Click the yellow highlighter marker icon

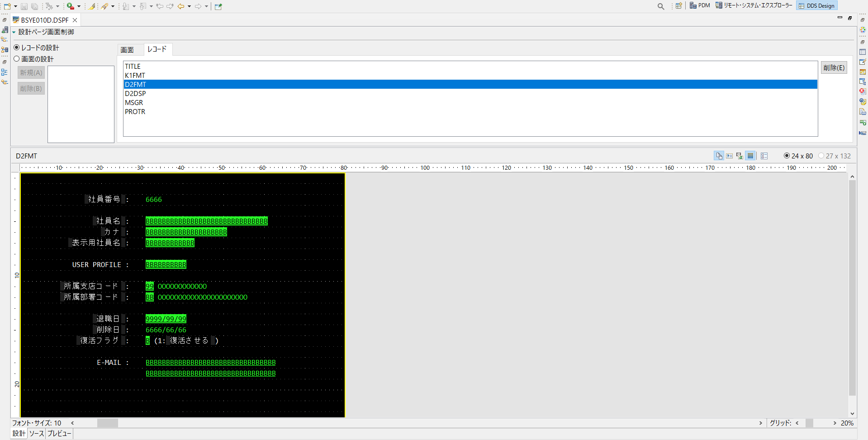coord(92,6)
